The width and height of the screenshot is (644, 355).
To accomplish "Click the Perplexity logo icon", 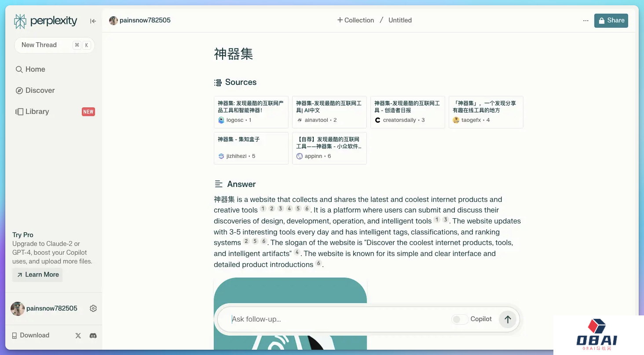I will [20, 21].
